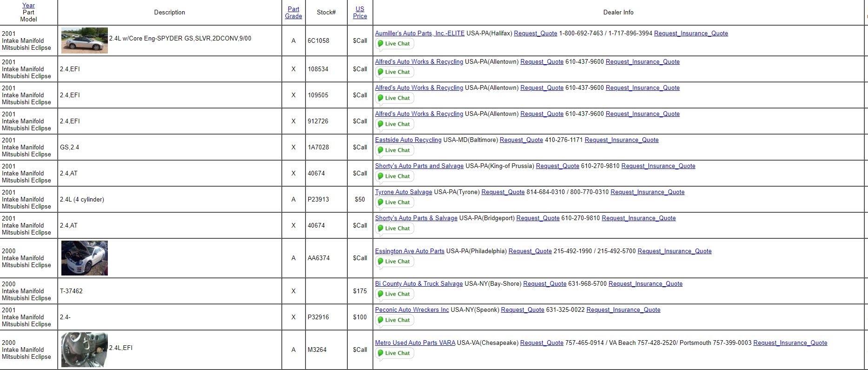This screenshot has height=370, width=868.
Task: Start Live Chat with Aumiller's Auto Parts
Action: tap(394, 44)
